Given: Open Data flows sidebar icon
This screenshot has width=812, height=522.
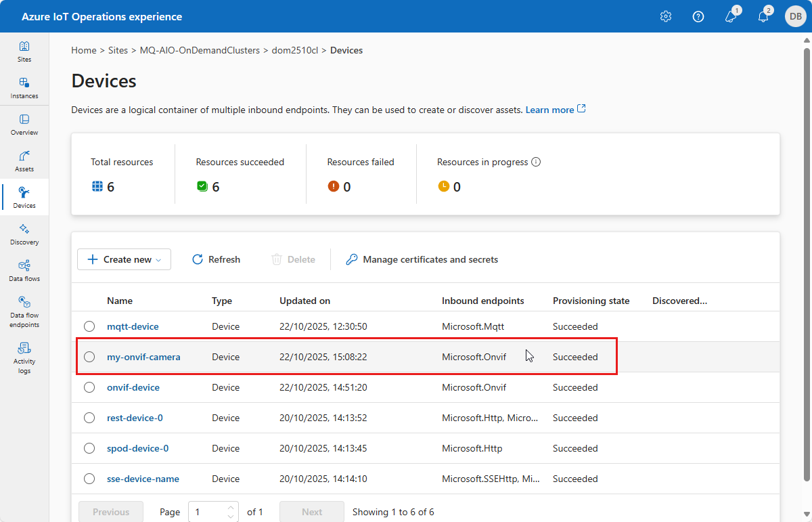Looking at the screenshot, I should (x=24, y=271).
